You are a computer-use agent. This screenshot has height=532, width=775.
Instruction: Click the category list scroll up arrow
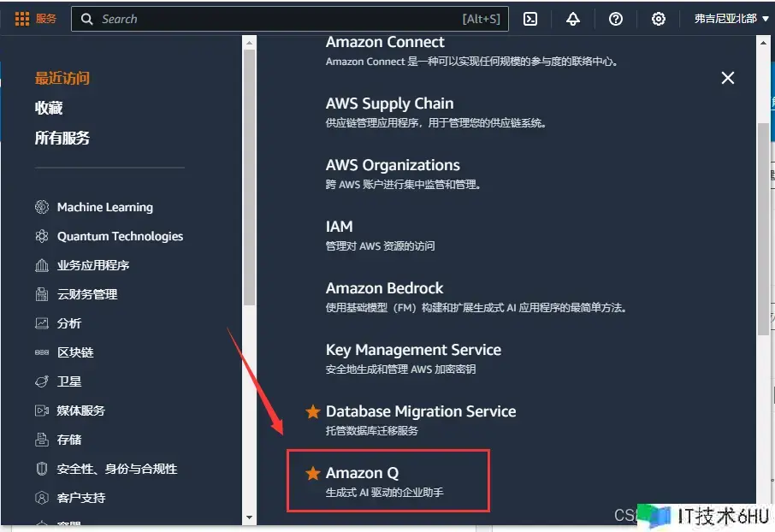[249, 43]
